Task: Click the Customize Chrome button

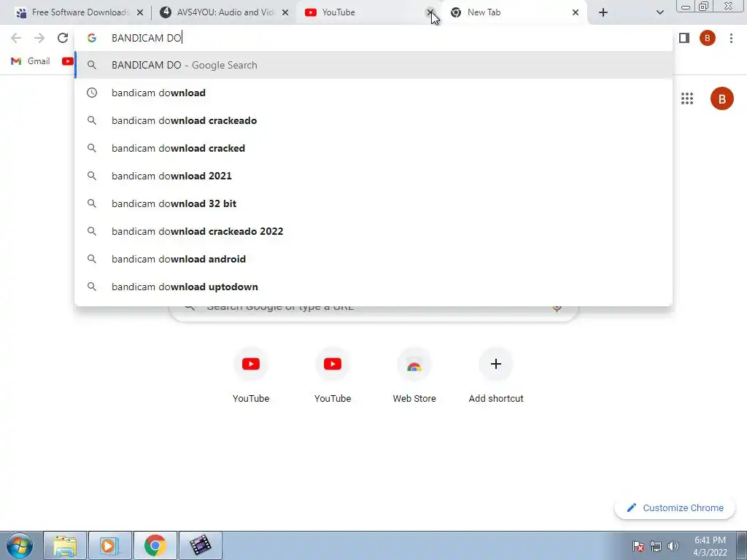Action: [675, 507]
